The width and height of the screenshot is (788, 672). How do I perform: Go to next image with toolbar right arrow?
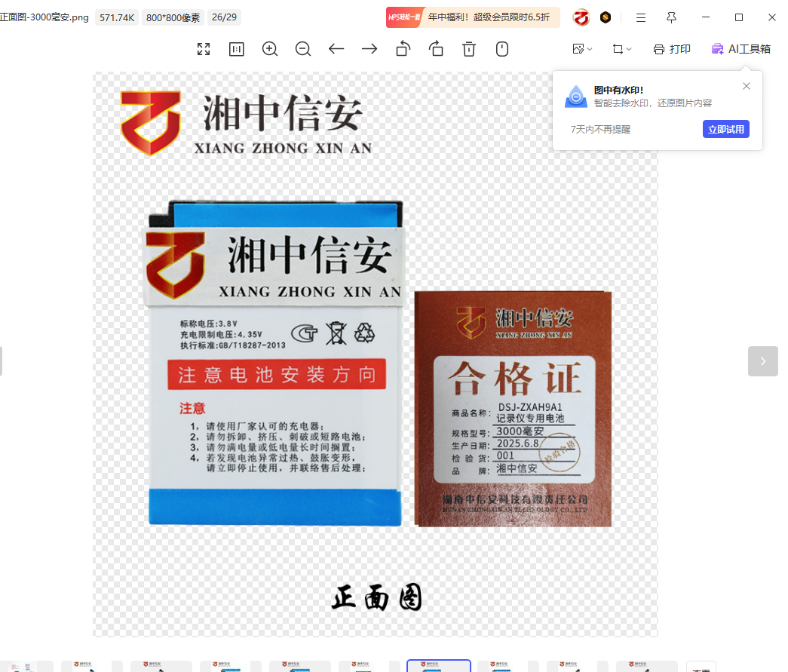point(369,49)
